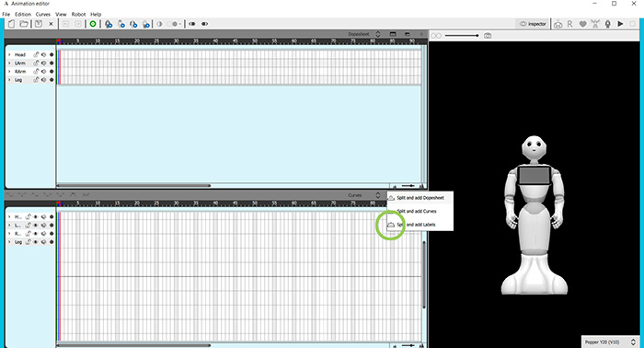This screenshot has height=348, width=644.
Task: Open the Pepper Y20 (V10) robot selector
Action: (610, 342)
